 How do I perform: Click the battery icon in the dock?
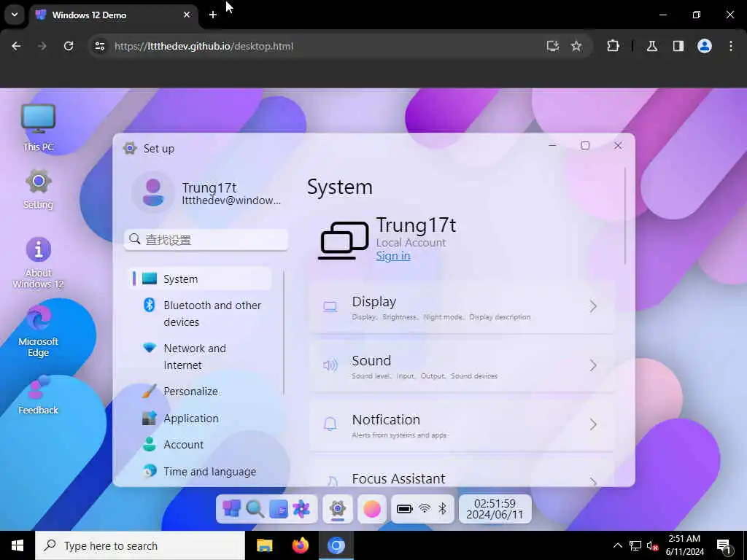tap(404, 509)
